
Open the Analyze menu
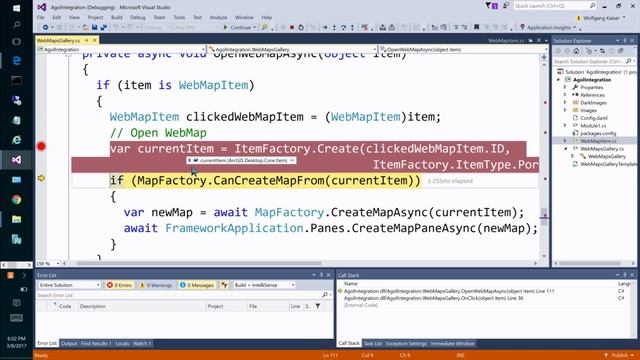click(218, 18)
